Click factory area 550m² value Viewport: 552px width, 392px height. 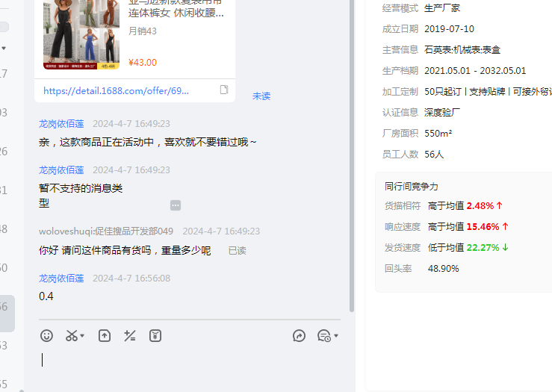point(438,134)
